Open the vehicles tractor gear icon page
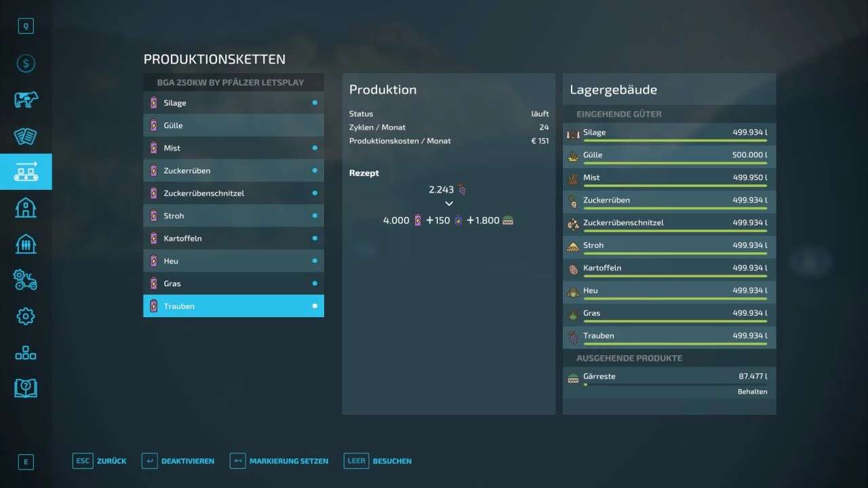The width and height of the screenshot is (868, 488). click(26, 279)
